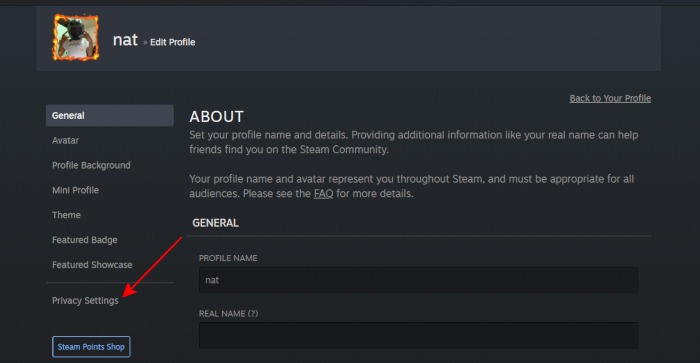Focus the Profile Name input field
This screenshot has width=700, height=363.
click(418, 280)
